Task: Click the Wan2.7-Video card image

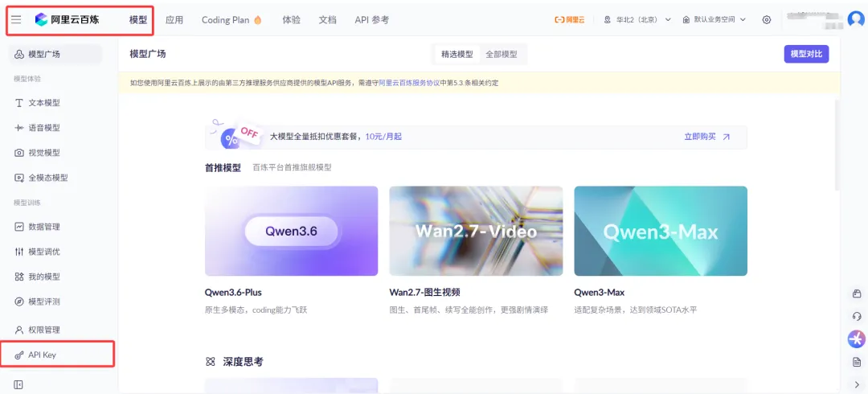Action: (x=476, y=231)
